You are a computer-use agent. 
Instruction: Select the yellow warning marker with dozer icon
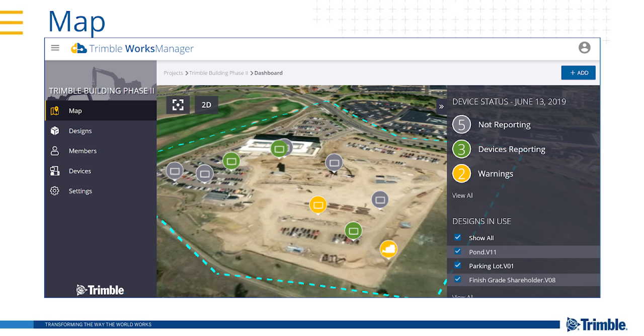click(x=388, y=249)
